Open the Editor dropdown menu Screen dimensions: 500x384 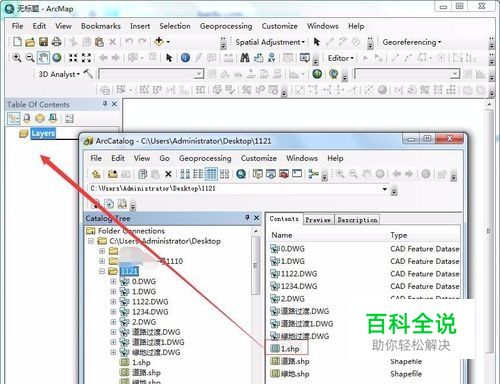point(340,58)
